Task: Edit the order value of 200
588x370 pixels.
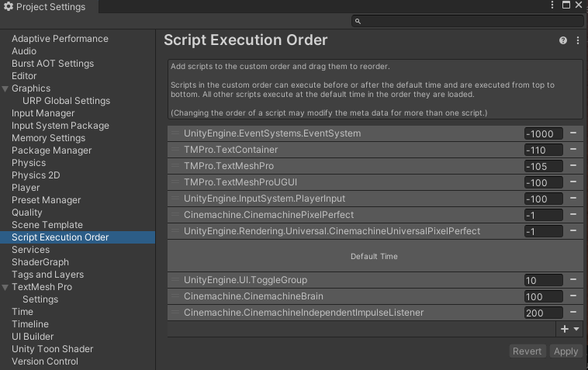Action: [543, 313]
